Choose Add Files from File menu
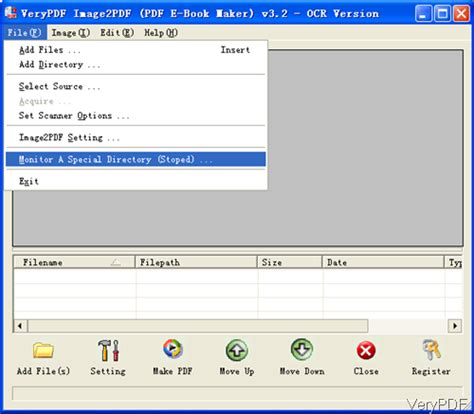 click(136, 50)
